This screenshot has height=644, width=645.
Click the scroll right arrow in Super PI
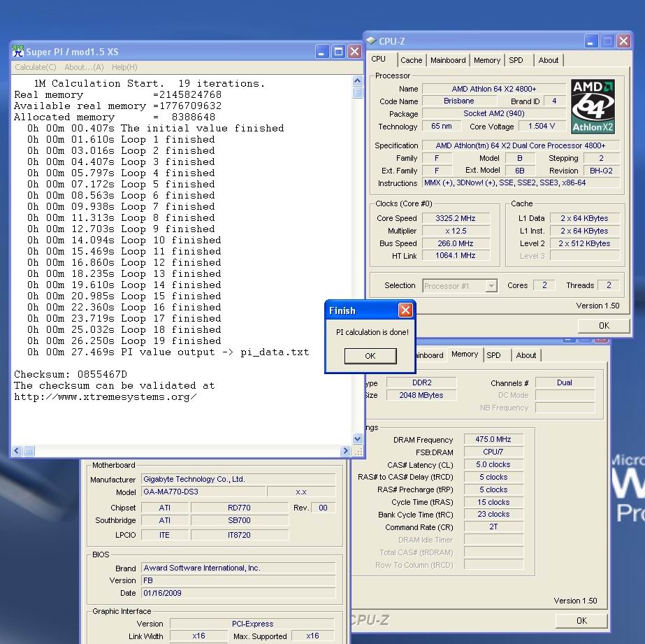click(345, 451)
